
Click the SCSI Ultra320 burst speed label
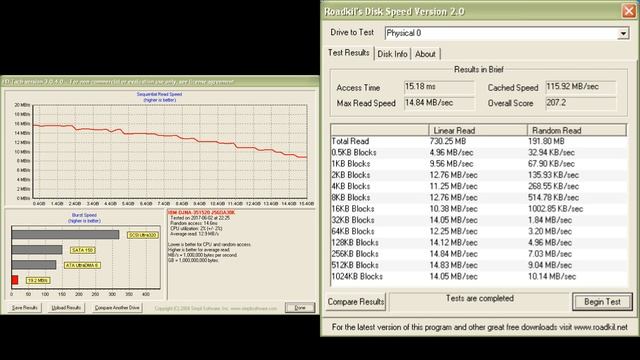click(x=142, y=235)
